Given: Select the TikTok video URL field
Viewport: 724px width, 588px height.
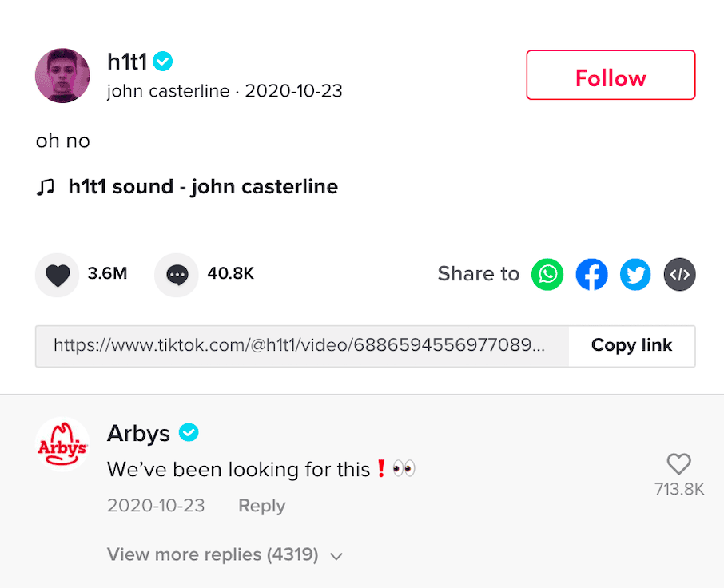Looking at the screenshot, I should [301, 345].
